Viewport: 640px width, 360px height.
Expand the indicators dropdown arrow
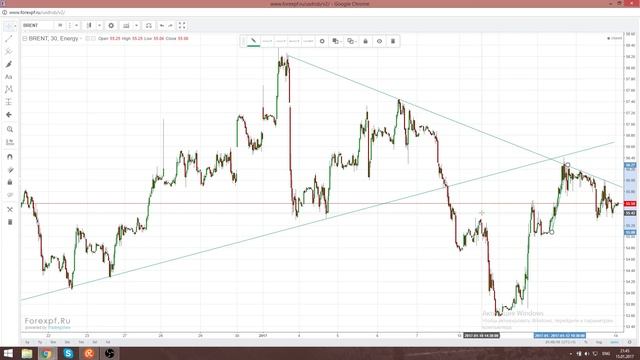137,25
